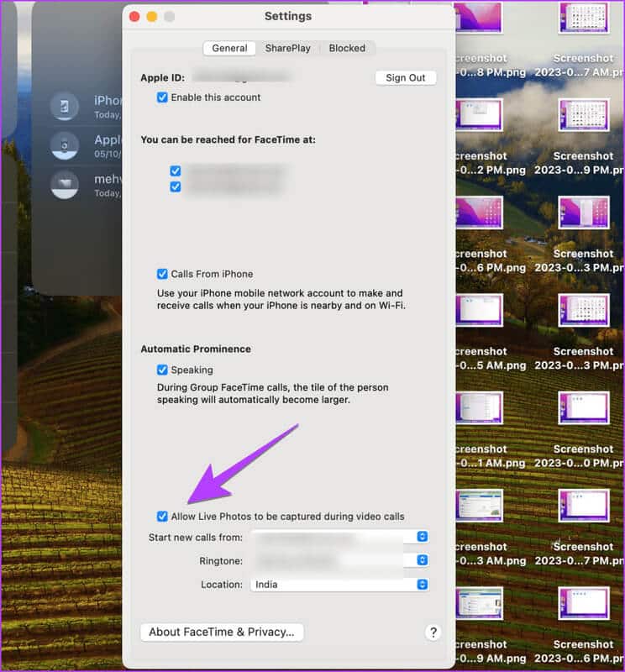
Task: Open the SharePlay tab
Action: pos(287,48)
